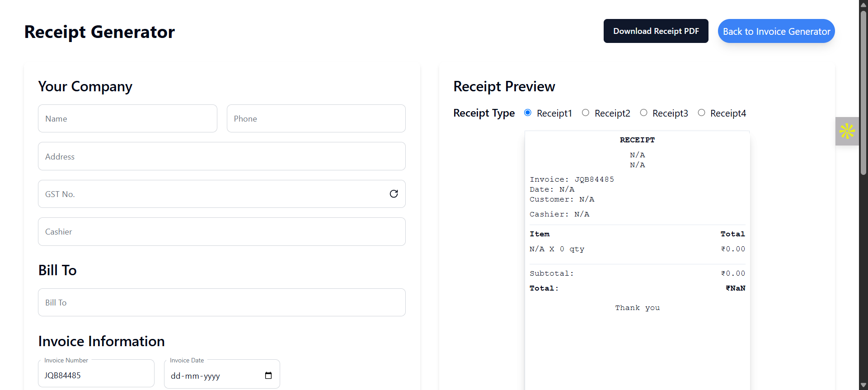This screenshot has width=868, height=390.
Task: Click the 'Receipt Type' label
Action: (484, 113)
